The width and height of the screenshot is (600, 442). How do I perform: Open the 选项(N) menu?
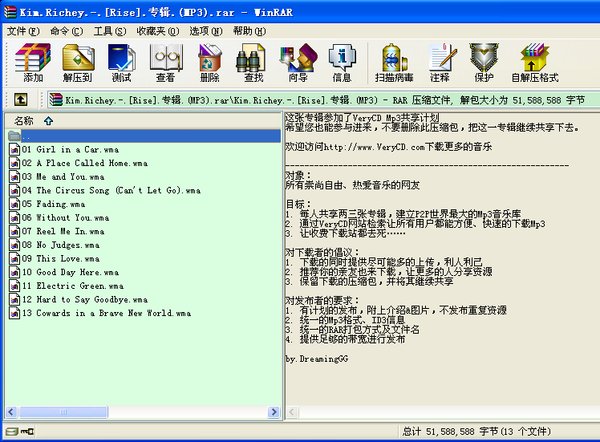point(206,31)
